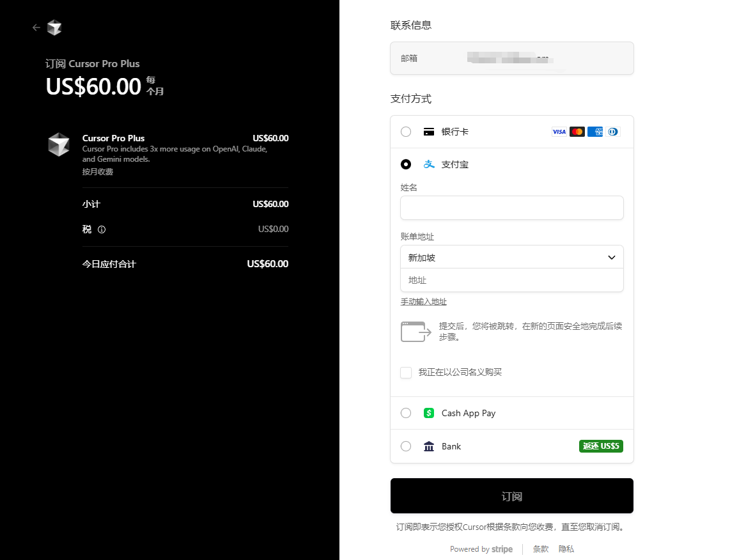Click the US$0.00 tax amount
The height and width of the screenshot is (560, 730).
tap(274, 229)
